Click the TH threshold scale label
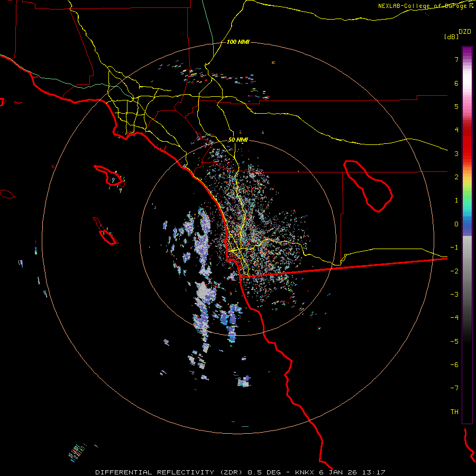 tap(454, 412)
